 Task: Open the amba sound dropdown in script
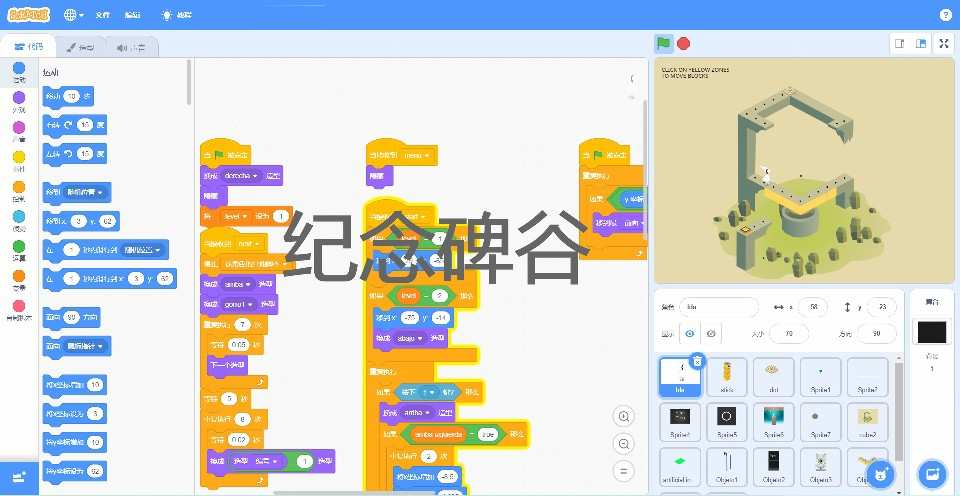pos(239,284)
